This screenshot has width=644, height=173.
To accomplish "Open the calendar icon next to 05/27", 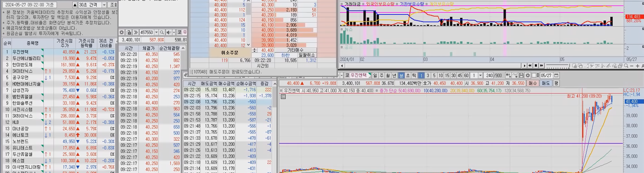I will 556,75.
